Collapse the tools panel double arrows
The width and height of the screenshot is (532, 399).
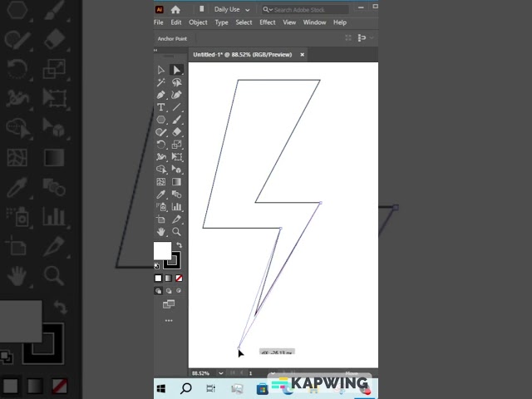[155, 50]
